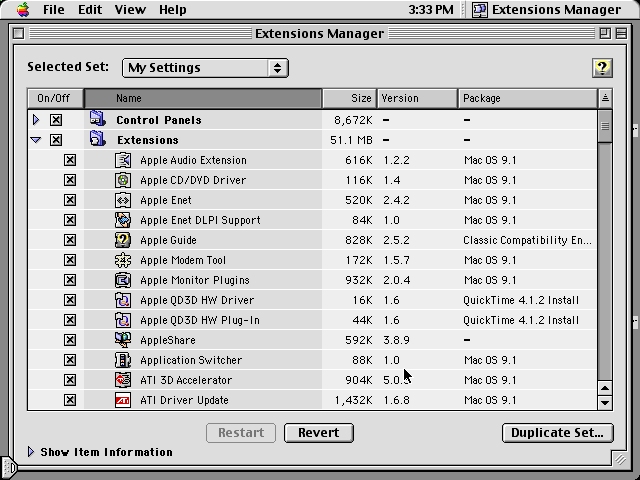This screenshot has width=640, height=480.
Task: Uncheck Apple Guide on/off box
Action: [70, 240]
